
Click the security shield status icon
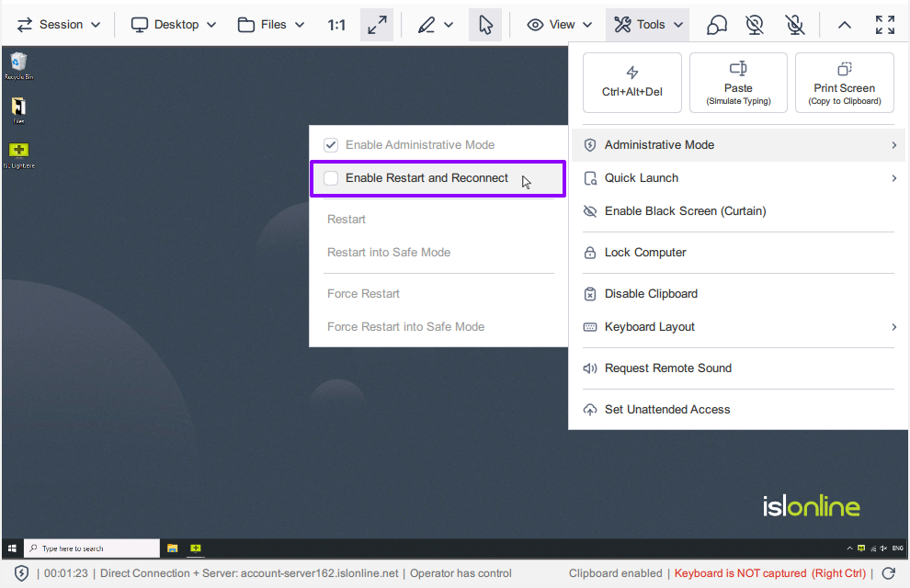coord(21,573)
